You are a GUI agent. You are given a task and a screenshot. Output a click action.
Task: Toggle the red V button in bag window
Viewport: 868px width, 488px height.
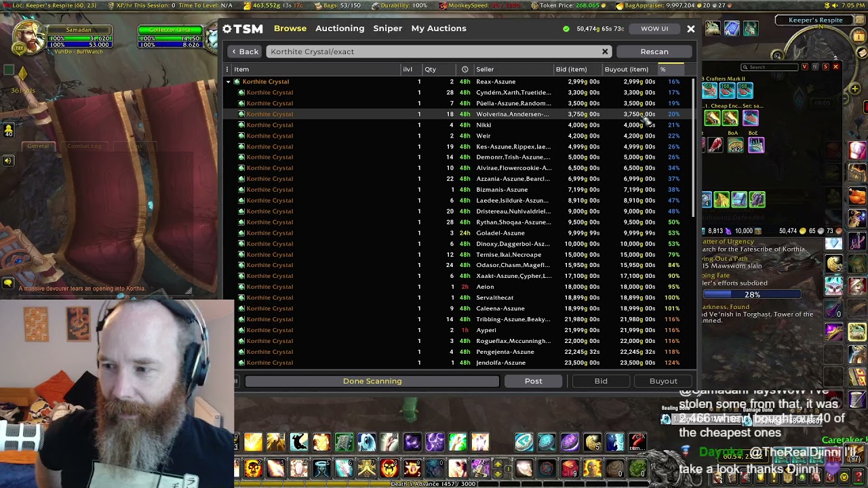[x=805, y=67]
